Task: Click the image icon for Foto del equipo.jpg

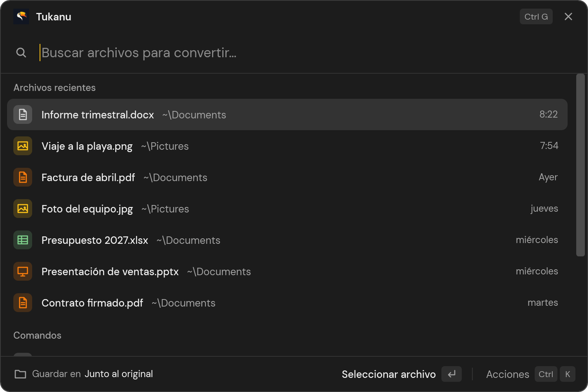Action: pyautogui.click(x=23, y=209)
